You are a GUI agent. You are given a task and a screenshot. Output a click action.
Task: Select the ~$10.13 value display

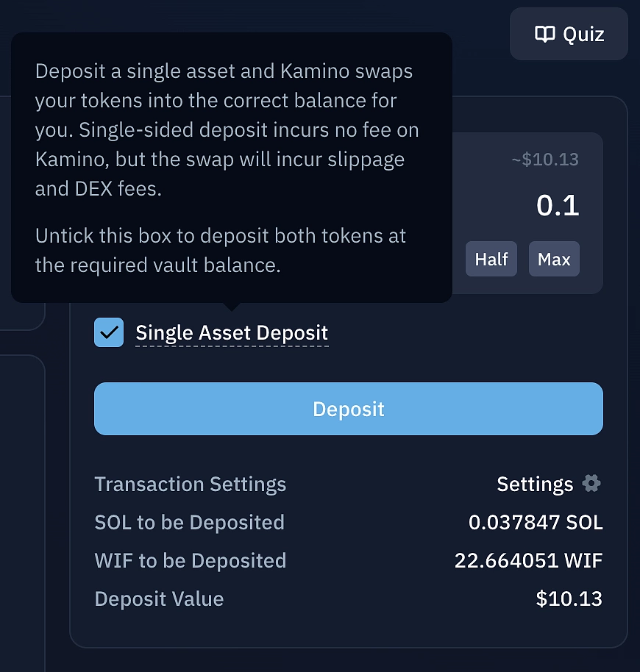tap(544, 159)
